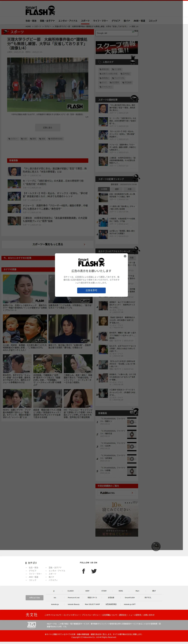Select the ナンバーズ4 popular tag
The width and height of the screenshot is (188, 644).
(118, 78)
